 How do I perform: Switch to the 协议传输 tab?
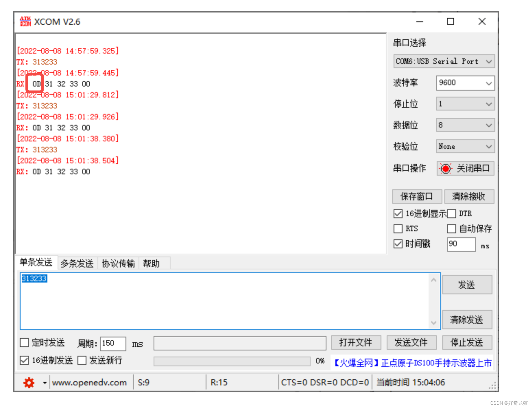point(118,263)
